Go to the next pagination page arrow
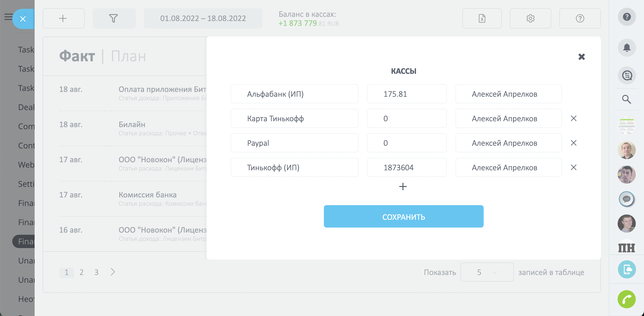The image size is (644, 316). [113, 272]
